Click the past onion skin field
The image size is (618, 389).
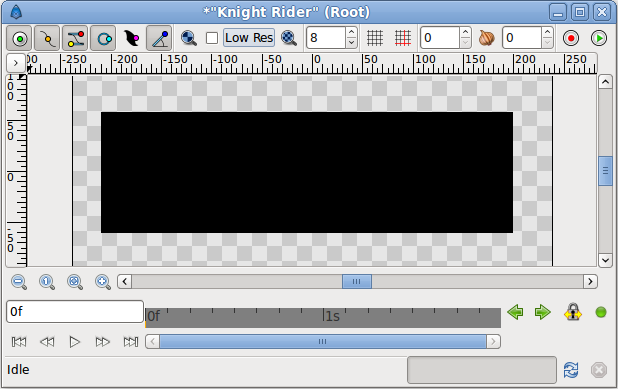click(440, 38)
